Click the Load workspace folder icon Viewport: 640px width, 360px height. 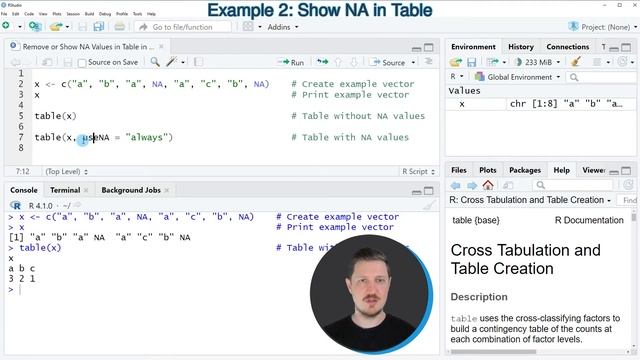click(x=456, y=62)
